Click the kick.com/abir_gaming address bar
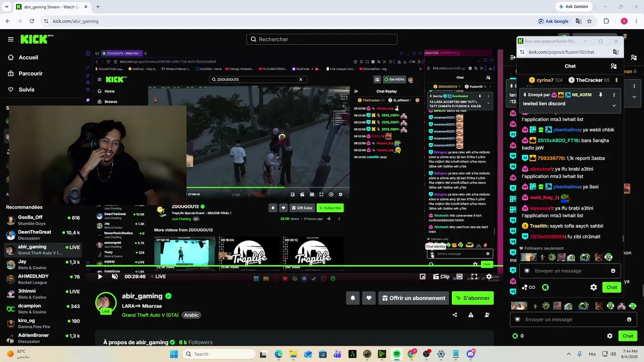 pyautogui.click(x=287, y=21)
